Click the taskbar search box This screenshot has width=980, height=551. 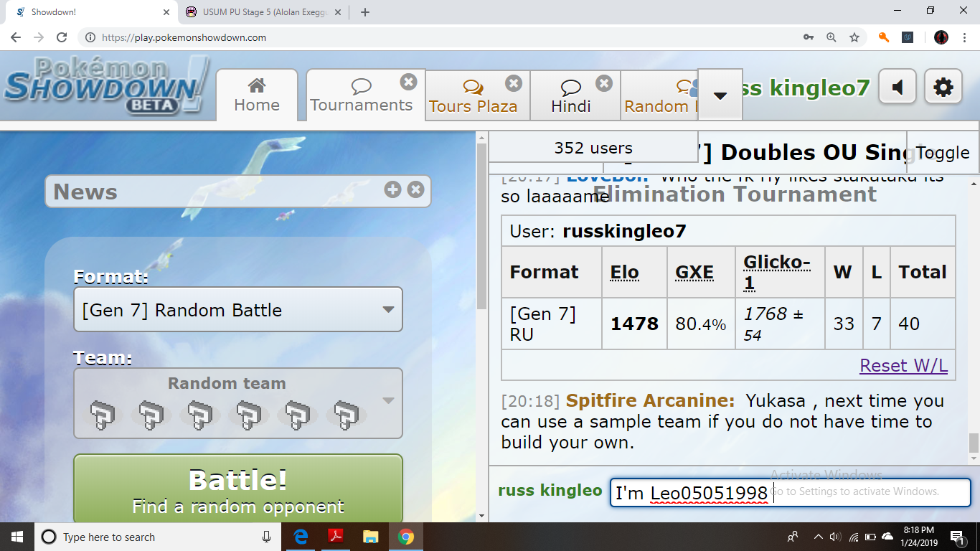click(158, 537)
